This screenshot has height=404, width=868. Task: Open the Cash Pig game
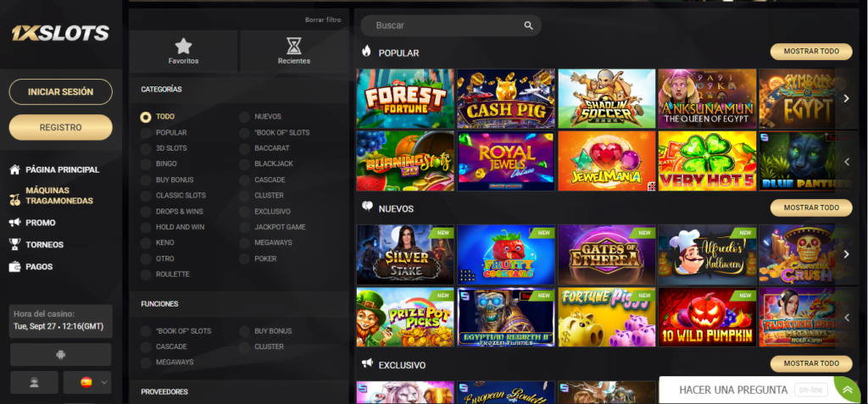click(506, 98)
